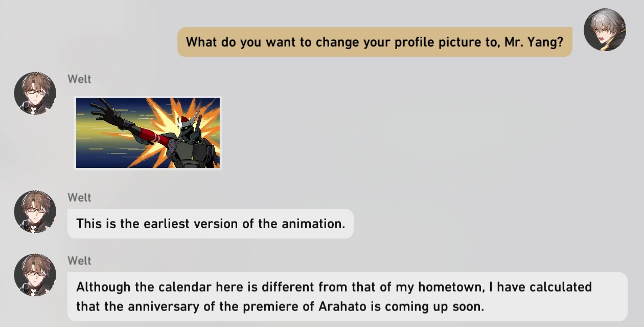Select the 'This is the earliest version' message bubble

tap(210, 224)
